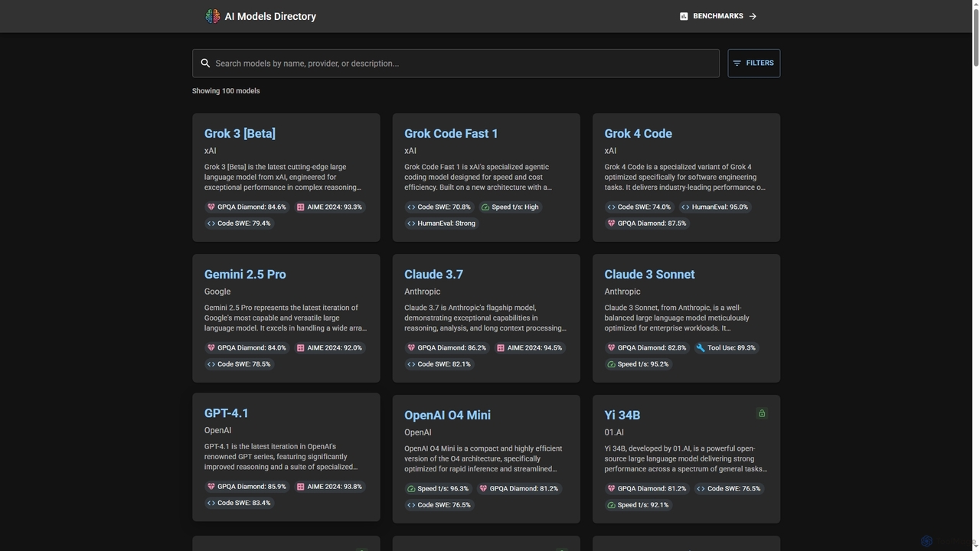The width and height of the screenshot is (980, 551).
Task: Click the diamond icon in Yi 34B's GPQA Diamond chip
Action: [x=612, y=489]
